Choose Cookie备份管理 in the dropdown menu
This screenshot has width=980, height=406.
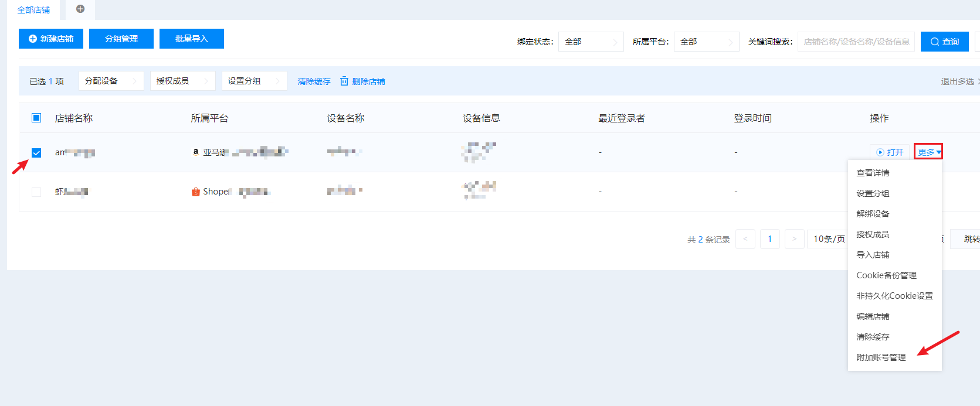[886, 275]
